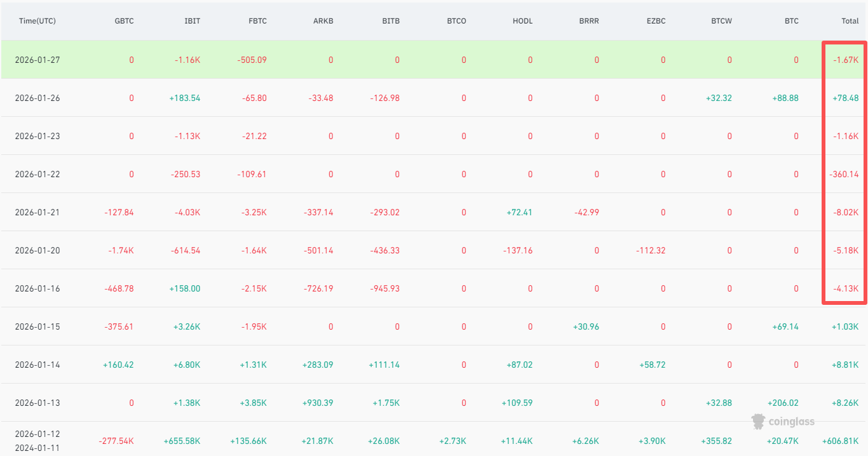
Task: Click the +72.41 HODL value
Action: (x=517, y=212)
